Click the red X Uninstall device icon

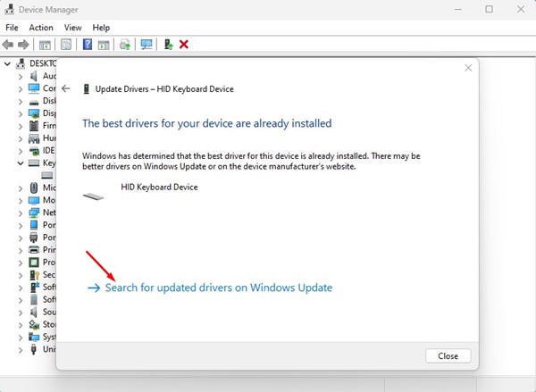pyautogui.click(x=184, y=45)
